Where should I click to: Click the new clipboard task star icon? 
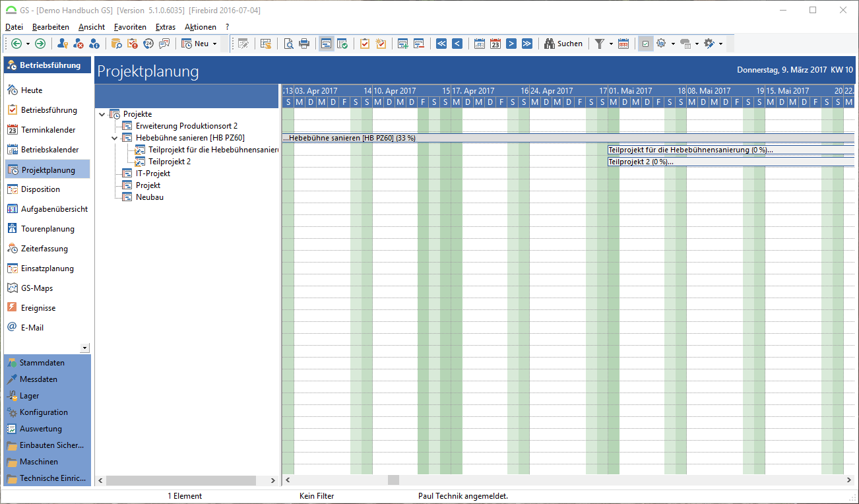[x=381, y=44]
